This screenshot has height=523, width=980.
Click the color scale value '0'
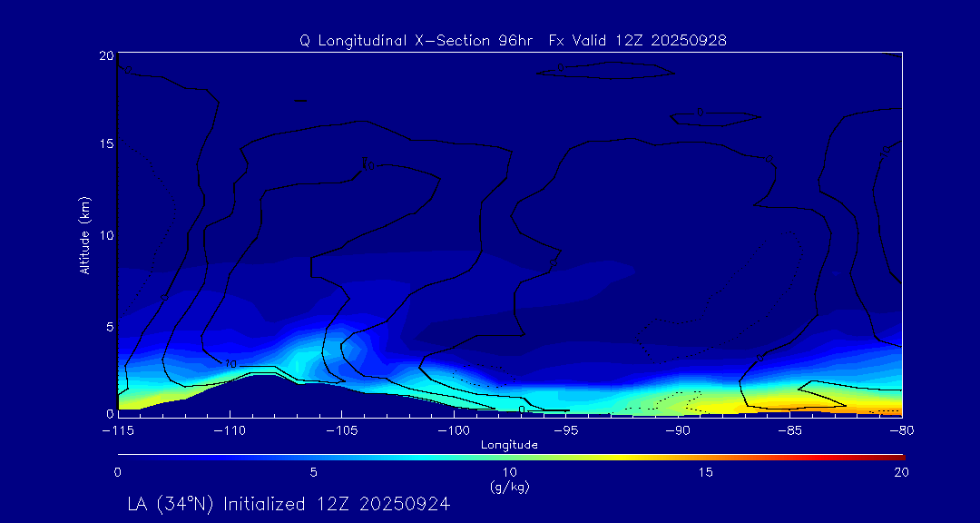coord(117,472)
